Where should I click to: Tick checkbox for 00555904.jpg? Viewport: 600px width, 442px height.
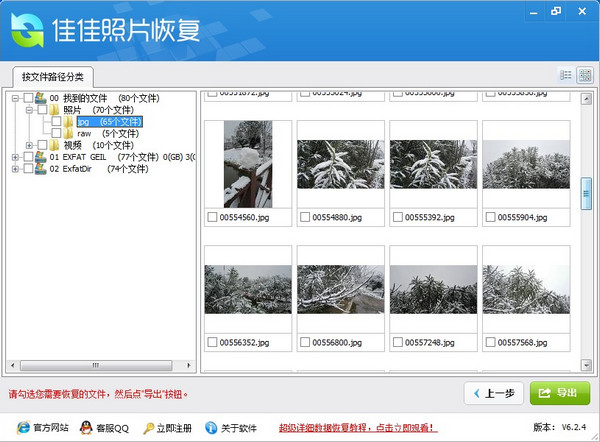click(490, 217)
